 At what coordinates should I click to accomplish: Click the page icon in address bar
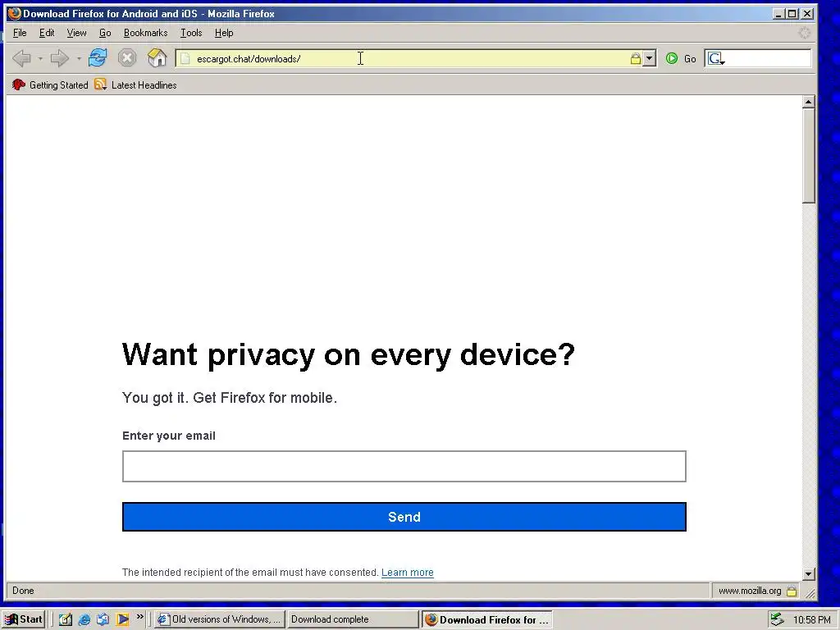(185, 58)
